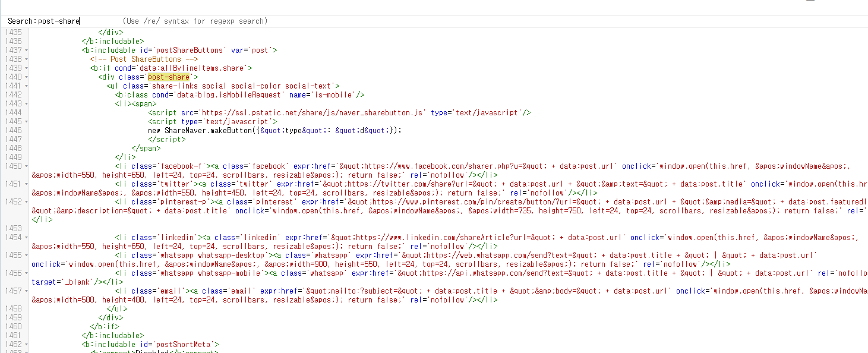Viewport: 868px width, 353px height.
Task: Click the closing </ul> tag on line 1458
Action: pos(117,308)
